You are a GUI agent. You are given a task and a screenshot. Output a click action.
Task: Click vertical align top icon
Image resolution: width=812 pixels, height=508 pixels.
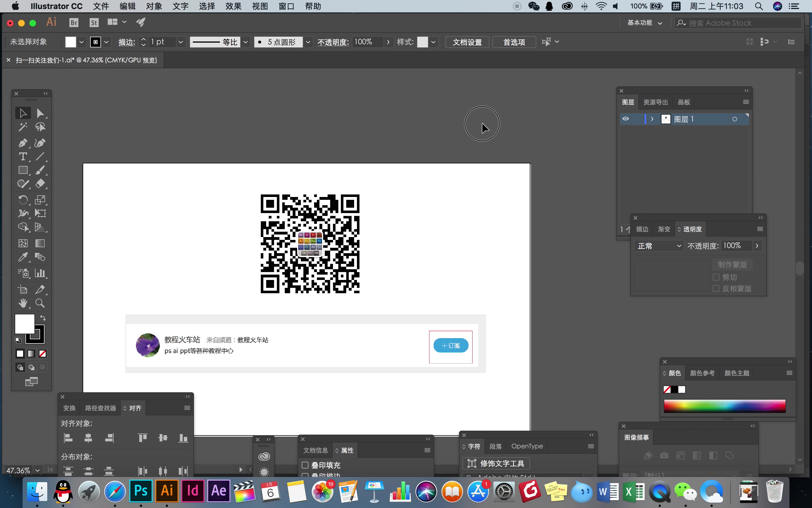click(x=143, y=438)
